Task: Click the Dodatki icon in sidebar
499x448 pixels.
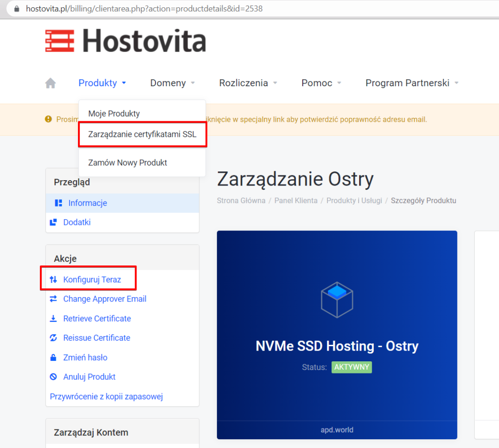Action: point(54,222)
